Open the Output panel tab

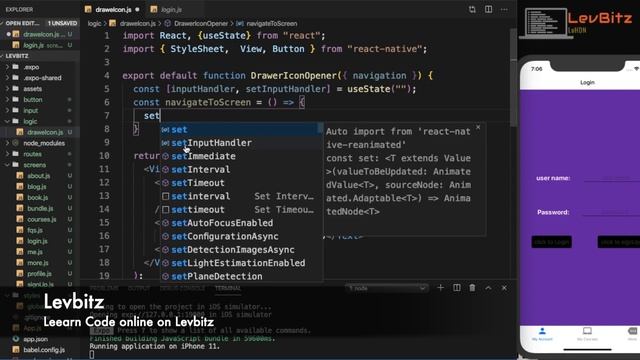139,288
